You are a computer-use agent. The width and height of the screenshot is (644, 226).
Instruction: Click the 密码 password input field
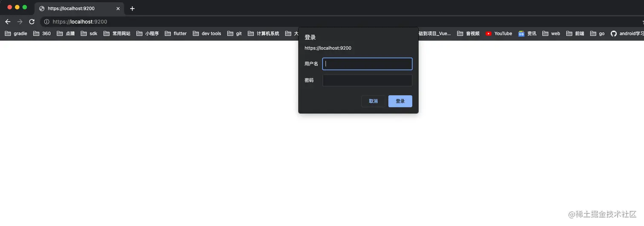[367, 80]
